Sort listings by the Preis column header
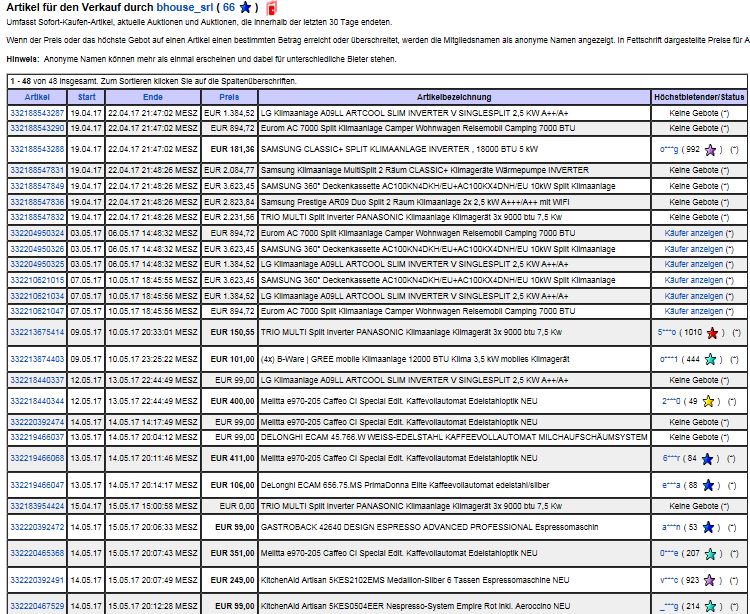The image size is (750, 614). [229, 97]
